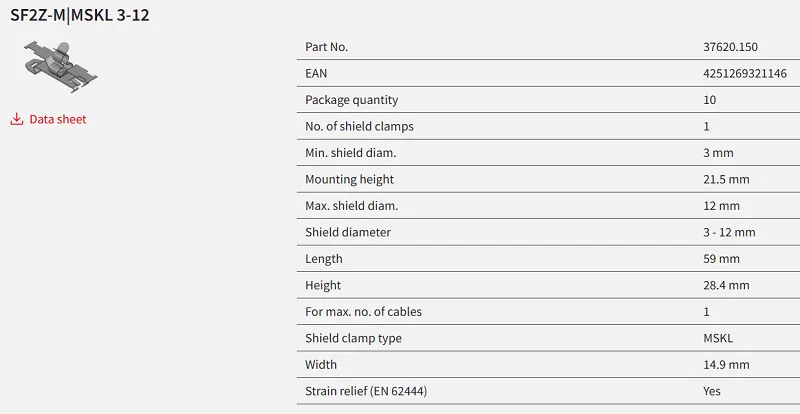Click the For max. no. of cables label
800x414 pixels.
point(363,312)
